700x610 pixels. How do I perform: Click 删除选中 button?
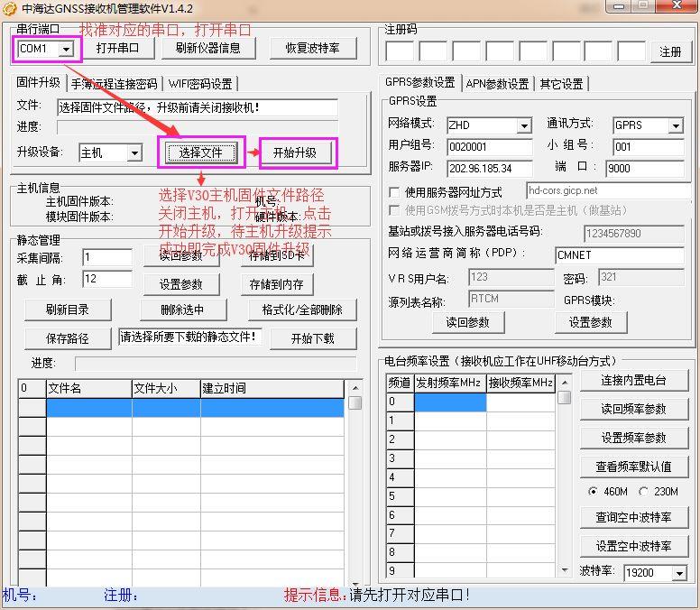183,310
